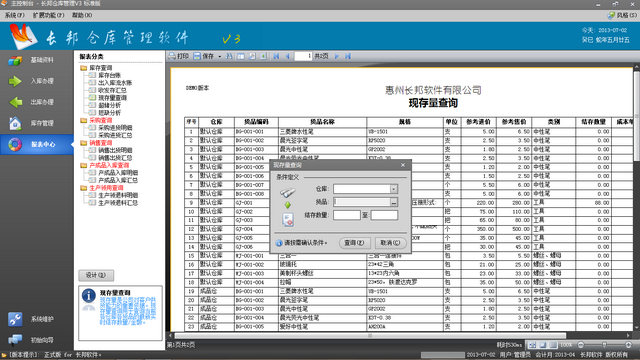Open the 帮助 menu

pyautogui.click(x=82, y=15)
